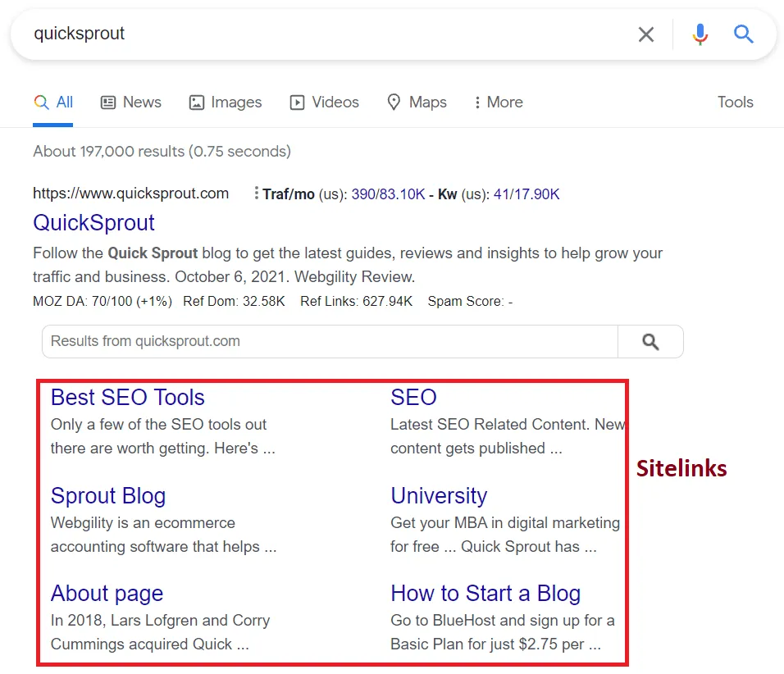Expand the More search options menu

pyautogui.click(x=498, y=102)
